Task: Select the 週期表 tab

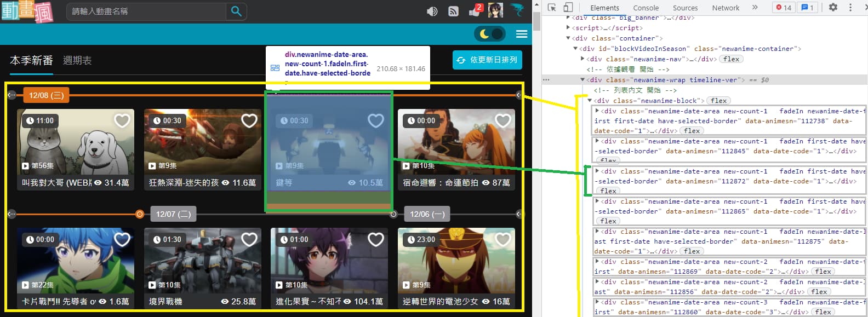Action: [x=77, y=60]
